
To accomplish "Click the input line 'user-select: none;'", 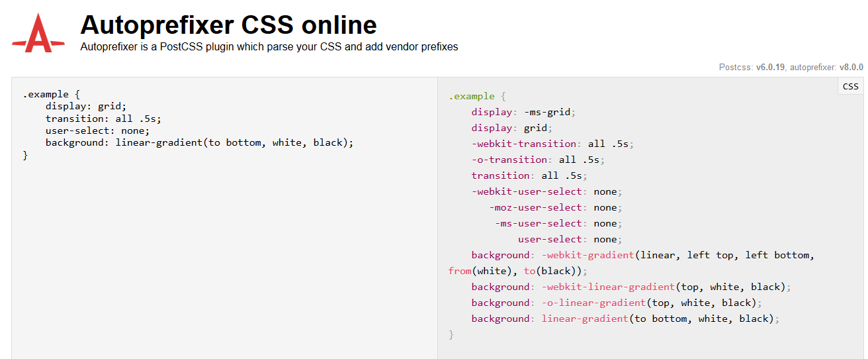I will 98,130.
